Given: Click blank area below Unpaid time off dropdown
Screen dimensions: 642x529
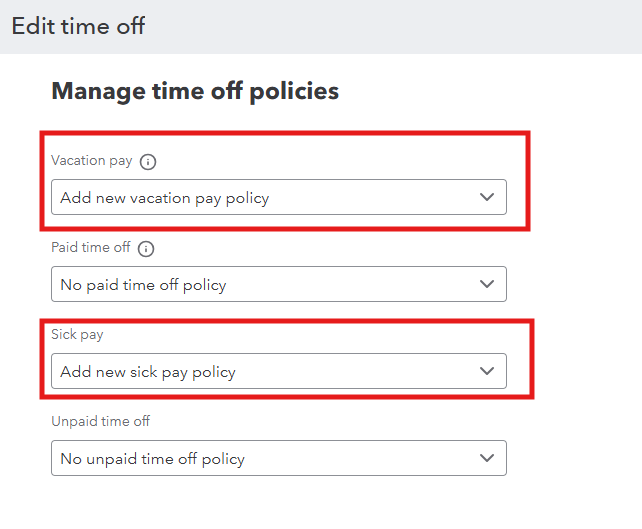Looking at the screenshot, I should pos(279,503).
